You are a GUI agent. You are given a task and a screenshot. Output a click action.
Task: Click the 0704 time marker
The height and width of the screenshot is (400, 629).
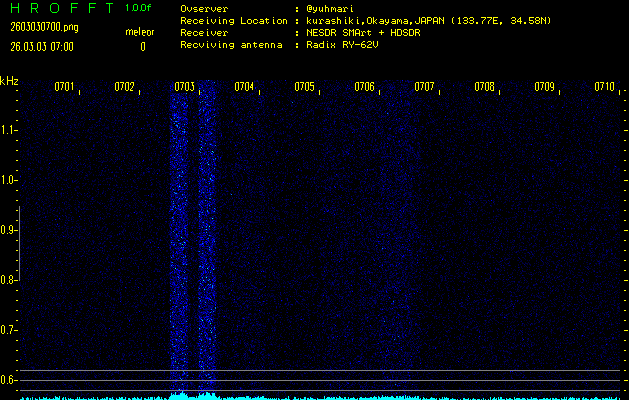(x=244, y=87)
